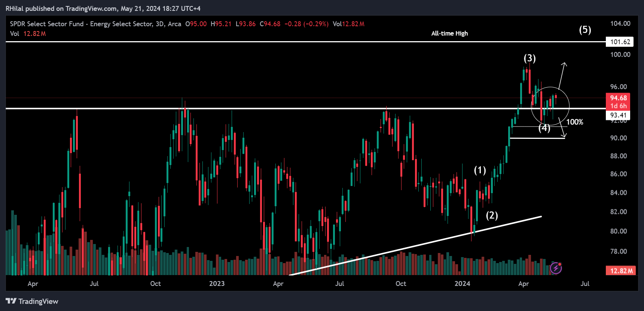Image resolution: width=644 pixels, height=311 pixels.
Task: Select the wave (1) label
Action: click(480, 170)
